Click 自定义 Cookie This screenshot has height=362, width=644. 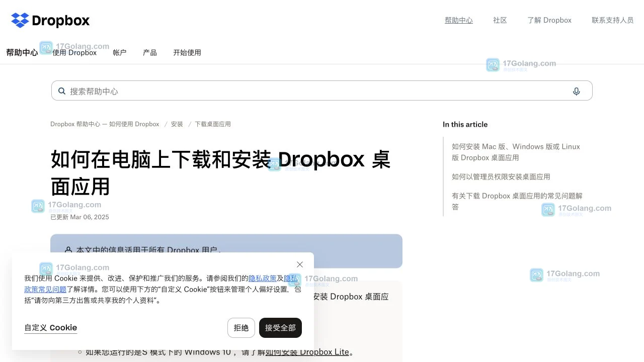coord(50,328)
